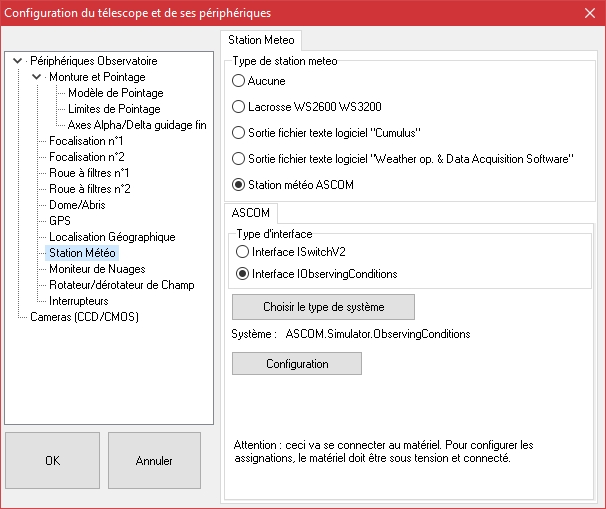
Task: Switch to the ASCOM tab
Action: 249,213
